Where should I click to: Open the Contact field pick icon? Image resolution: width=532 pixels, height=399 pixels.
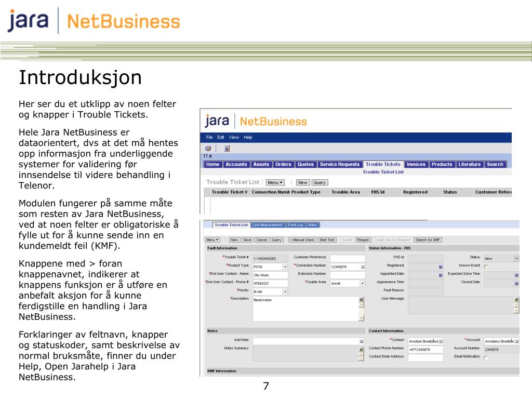[x=441, y=341]
